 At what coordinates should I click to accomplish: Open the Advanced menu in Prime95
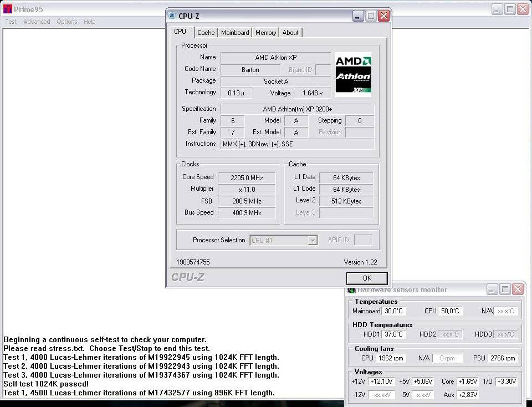(37, 22)
